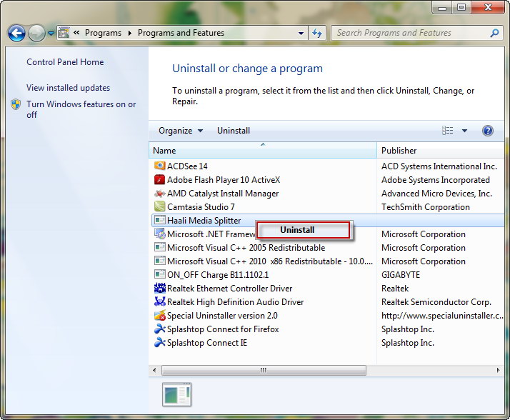Screen dimensions: 510x420
Task: Choose Uninstall from the context menu
Action: 304,230
